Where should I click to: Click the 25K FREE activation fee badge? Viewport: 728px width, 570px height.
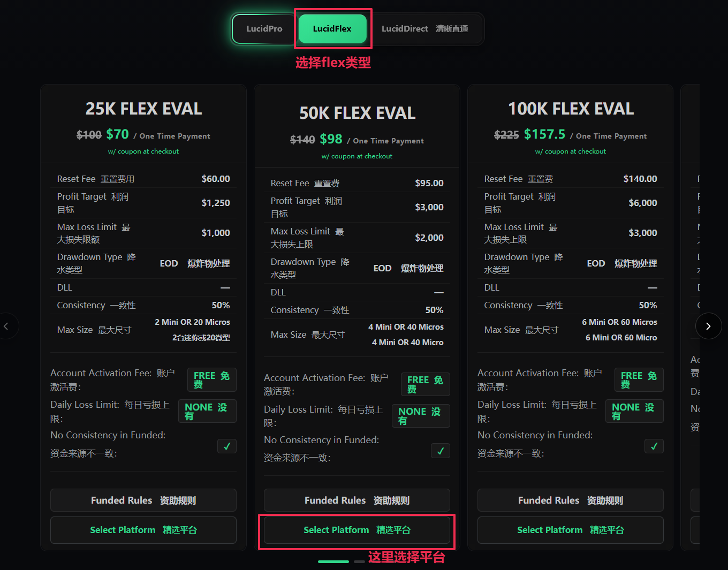pos(211,379)
